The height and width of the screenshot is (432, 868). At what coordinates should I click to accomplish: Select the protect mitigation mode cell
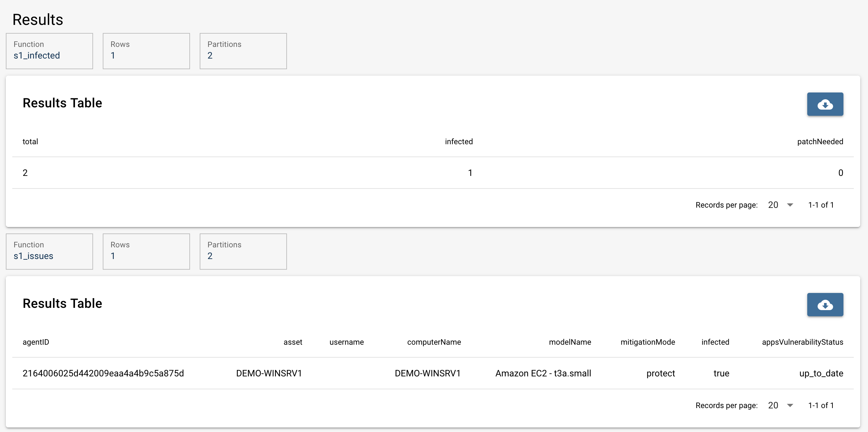coord(661,373)
